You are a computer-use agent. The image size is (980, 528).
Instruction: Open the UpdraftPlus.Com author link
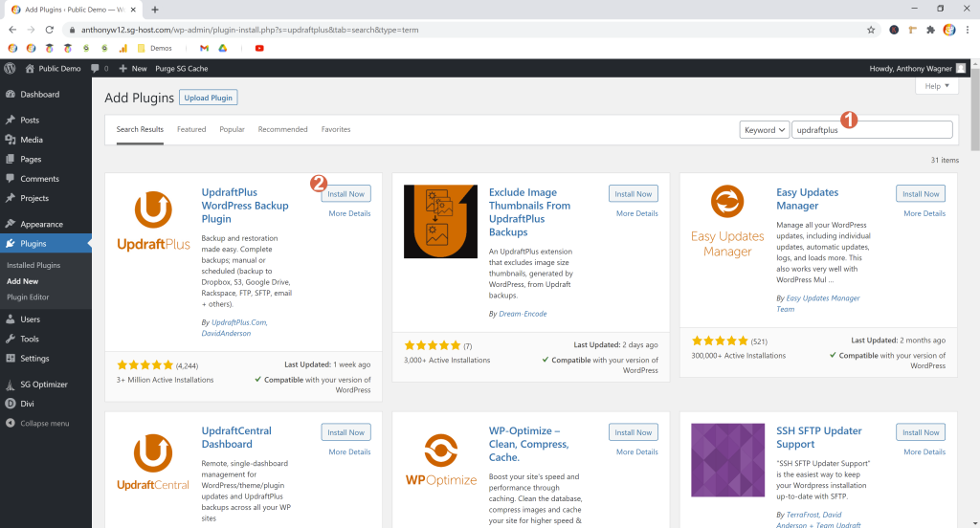point(239,322)
